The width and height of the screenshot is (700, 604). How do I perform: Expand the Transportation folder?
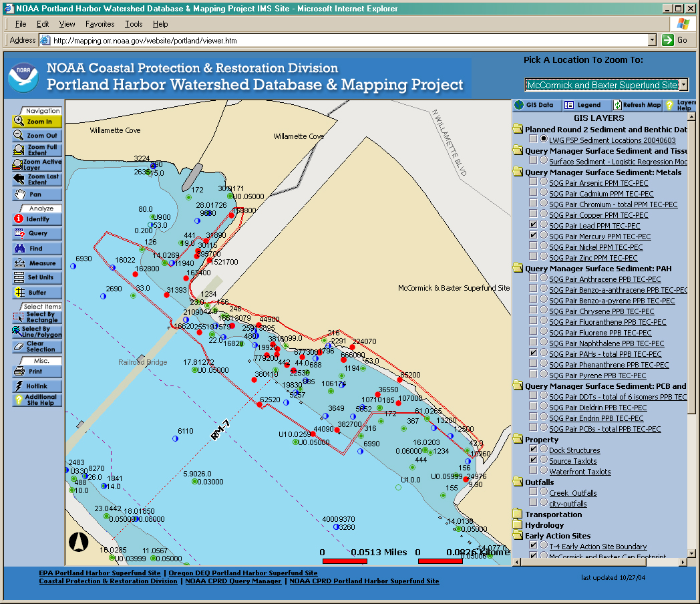tap(518, 514)
